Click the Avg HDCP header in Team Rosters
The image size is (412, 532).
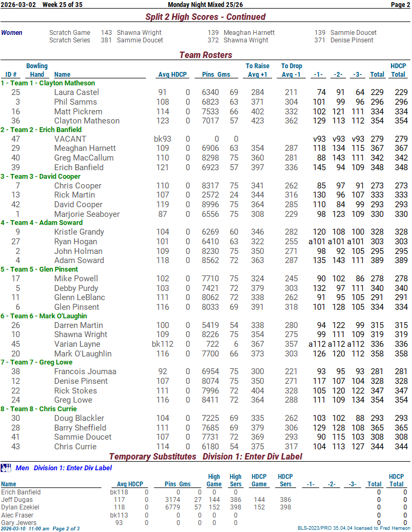[172, 75]
